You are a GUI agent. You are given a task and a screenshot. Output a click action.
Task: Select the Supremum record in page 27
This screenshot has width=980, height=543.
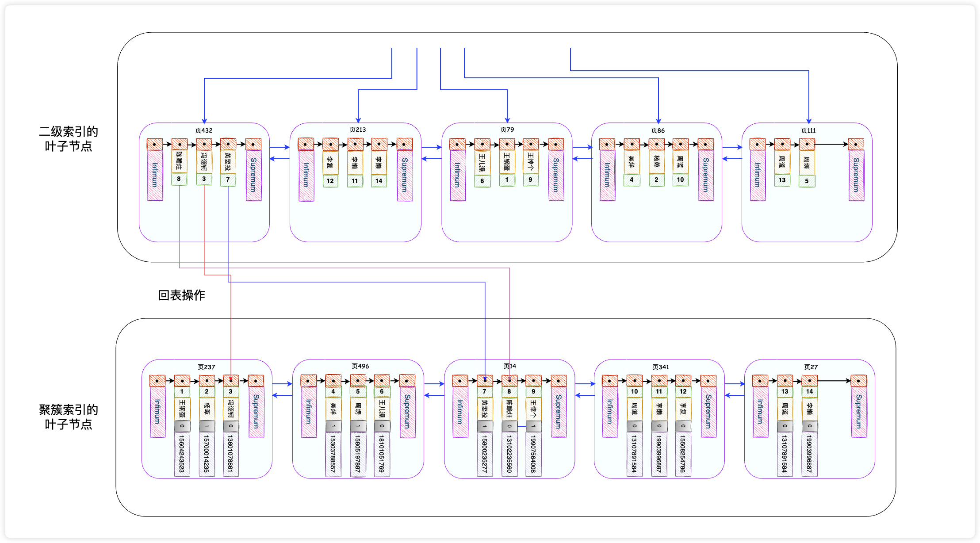click(x=859, y=412)
